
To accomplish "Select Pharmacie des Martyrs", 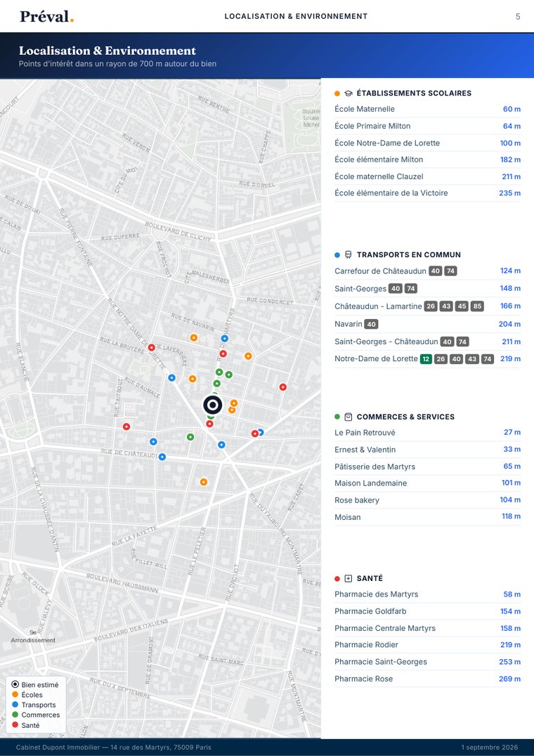I will click(427, 594).
